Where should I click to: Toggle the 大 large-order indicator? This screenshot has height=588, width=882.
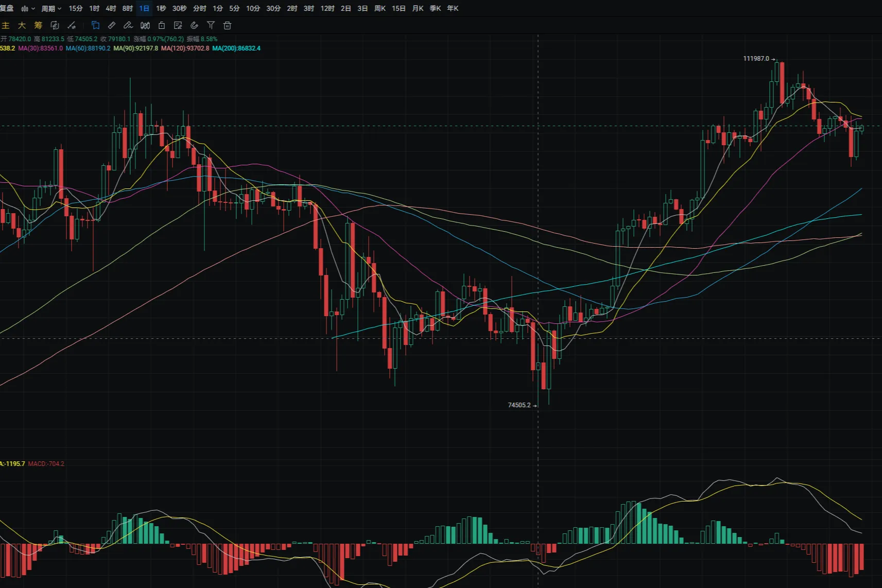coord(22,25)
